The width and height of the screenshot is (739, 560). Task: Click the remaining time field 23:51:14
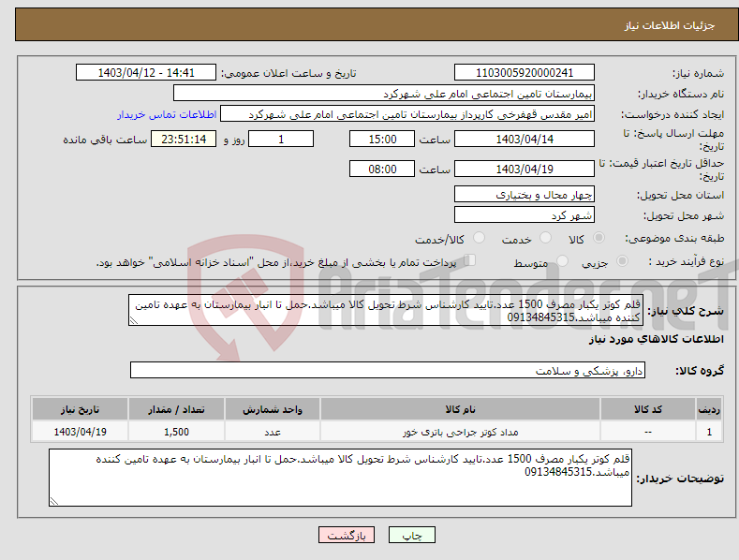(x=184, y=139)
